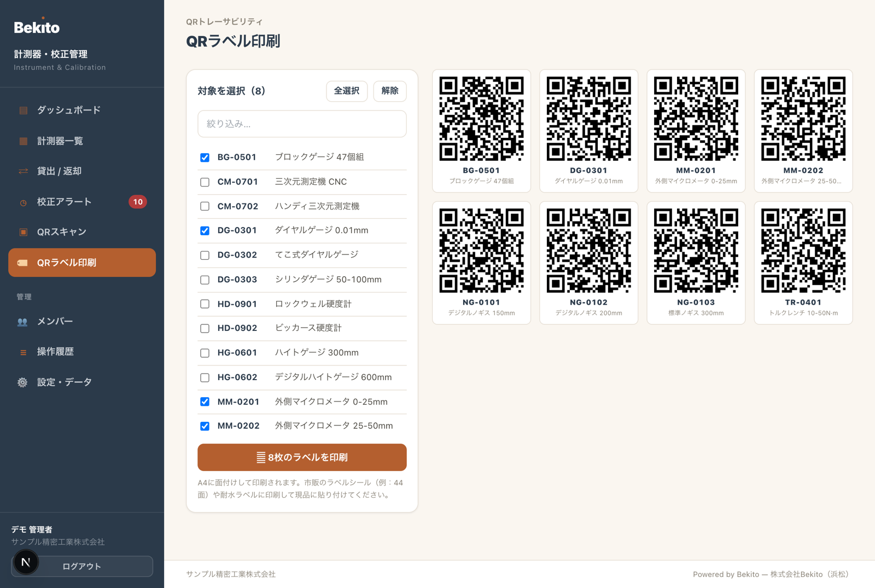Open 設定・データ page
This screenshot has height=588, width=875.
[x=82, y=382]
